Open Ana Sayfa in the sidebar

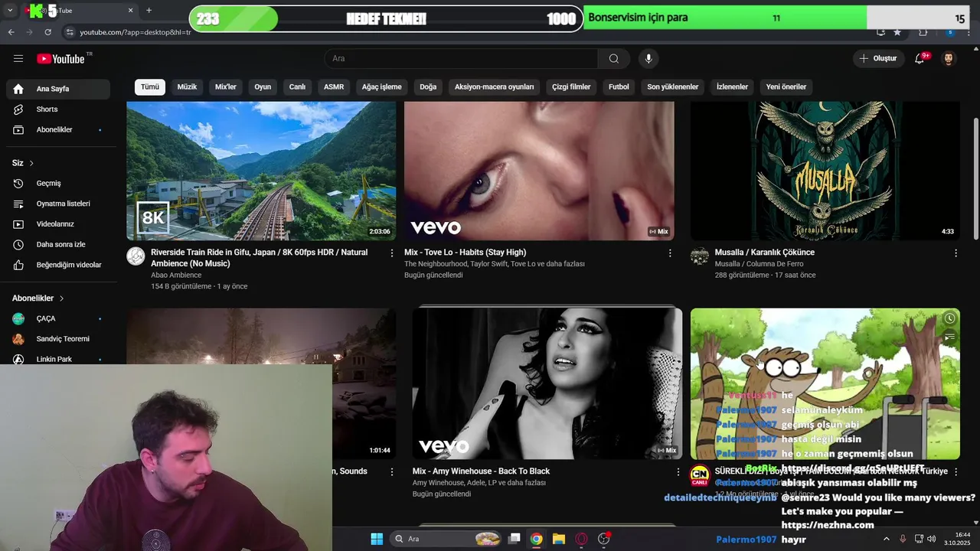point(58,89)
